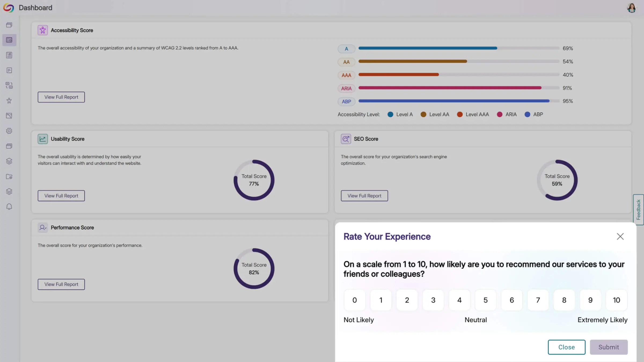Open the dashboard icon in sidebar

tap(9, 40)
